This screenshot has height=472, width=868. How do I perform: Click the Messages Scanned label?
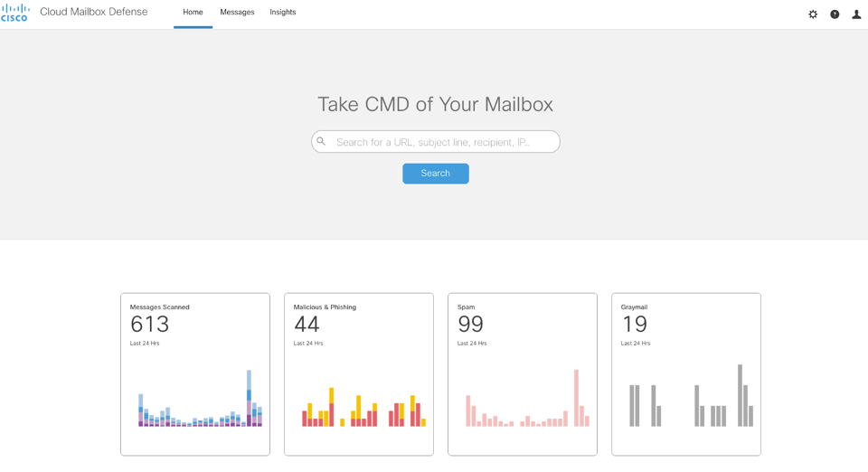(159, 307)
